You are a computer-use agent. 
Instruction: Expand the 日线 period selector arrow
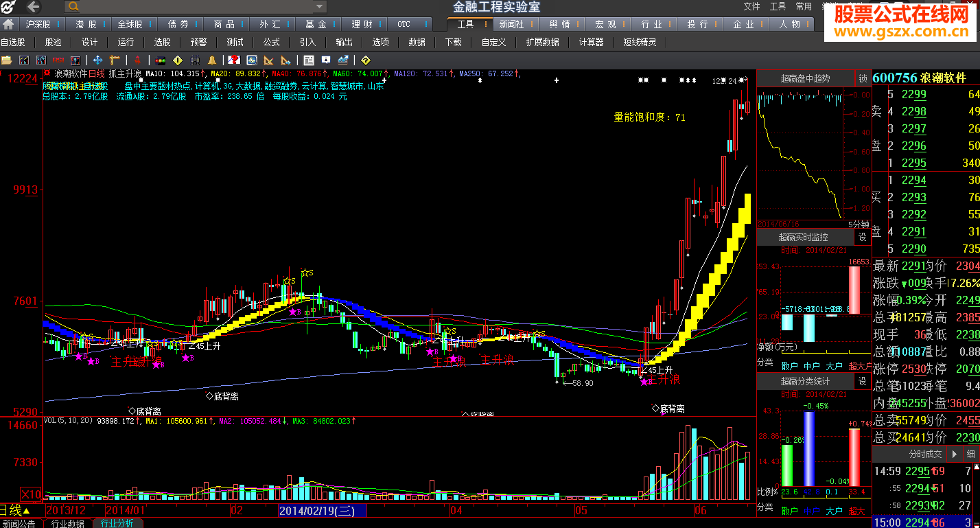click(x=26, y=512)
